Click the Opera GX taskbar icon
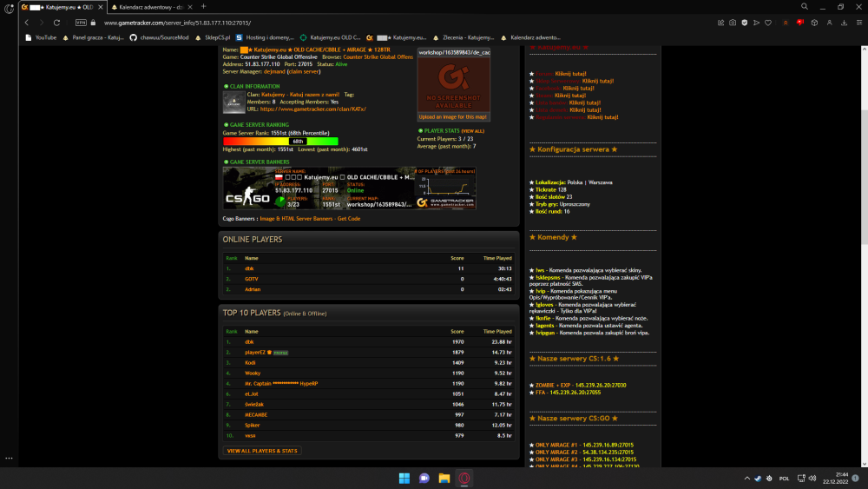This screenshot has height=489, width=868. [464, 479]
